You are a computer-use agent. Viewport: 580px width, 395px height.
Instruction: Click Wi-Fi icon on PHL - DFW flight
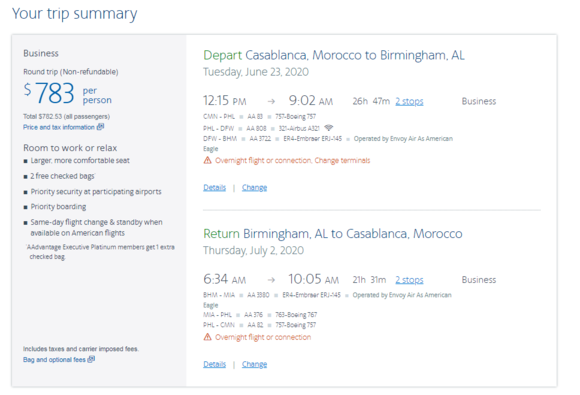tap(328, 128)
